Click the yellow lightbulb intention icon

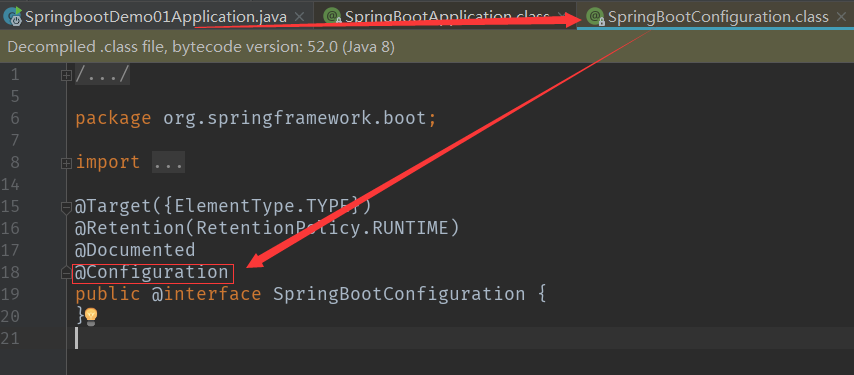[91, 316]
